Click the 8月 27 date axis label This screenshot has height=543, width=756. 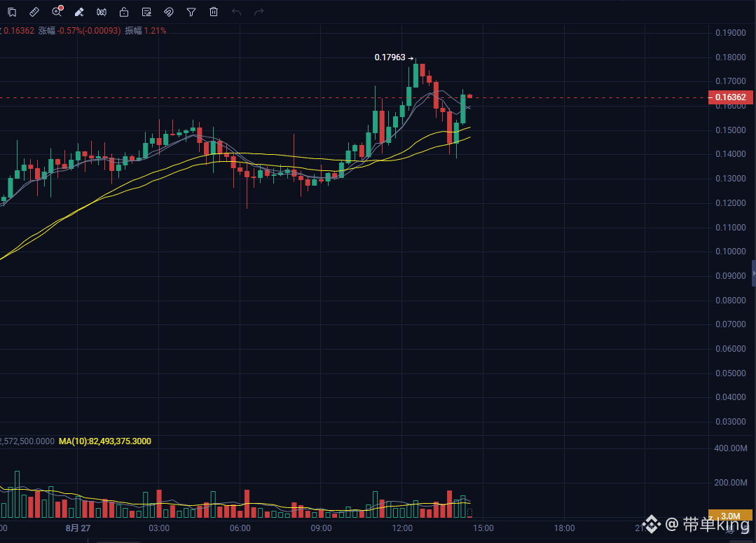point(78,528)
